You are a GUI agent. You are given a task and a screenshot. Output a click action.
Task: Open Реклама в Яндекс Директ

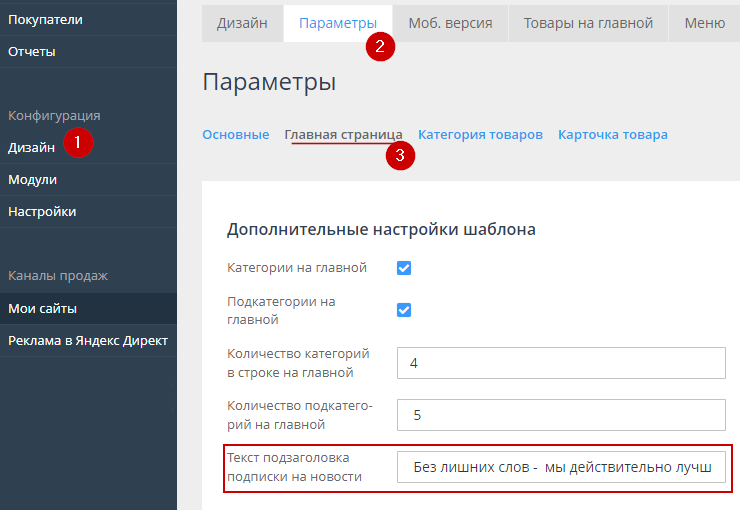click(88, 340)
